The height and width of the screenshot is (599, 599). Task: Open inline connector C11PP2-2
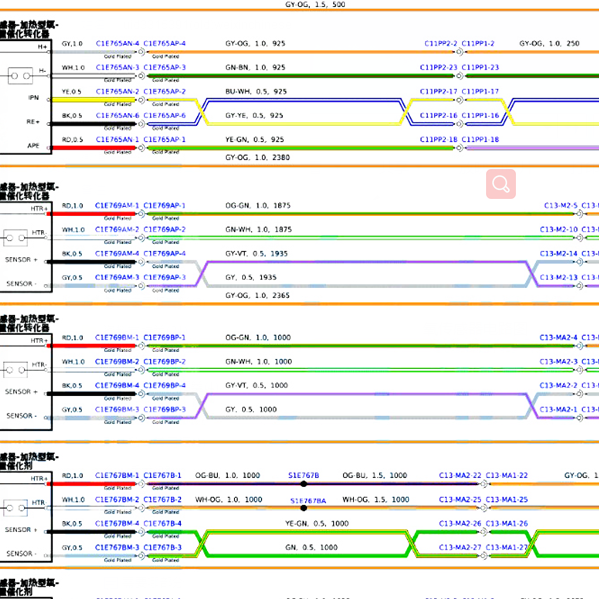tap(440, 44)
